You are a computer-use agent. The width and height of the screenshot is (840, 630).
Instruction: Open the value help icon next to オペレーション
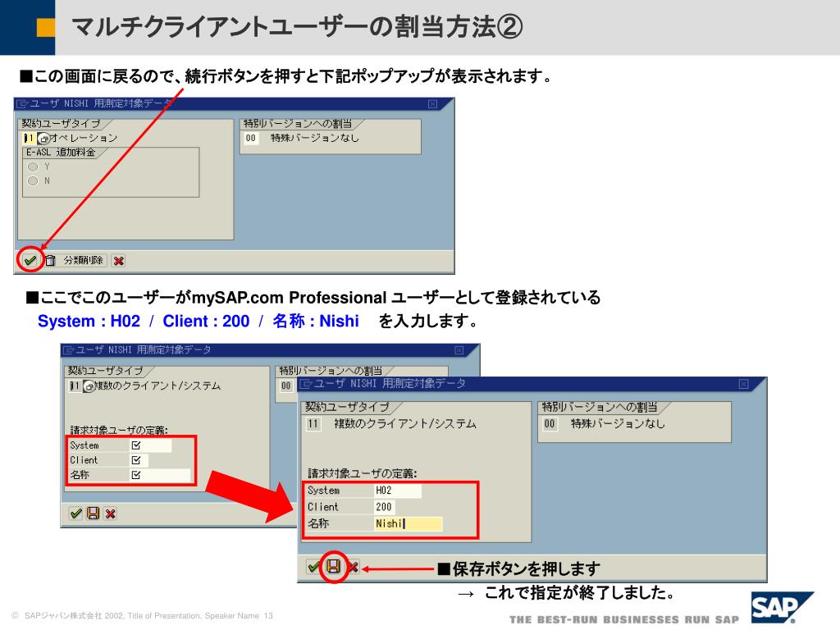click(x=43, y=138)
